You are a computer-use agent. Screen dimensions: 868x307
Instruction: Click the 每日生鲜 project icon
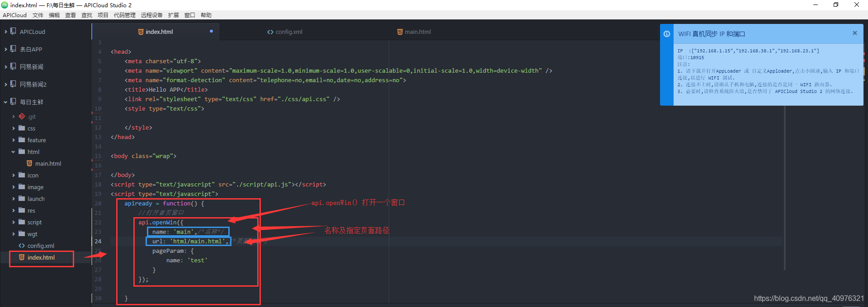[13, 102]
